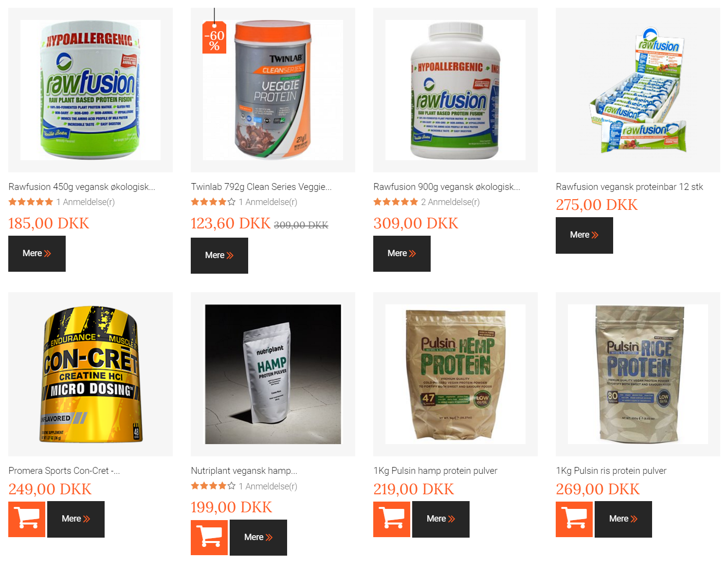Add Promera Sports Con-Cret to cart
The image size is (728, 561).
coord(27,519)
